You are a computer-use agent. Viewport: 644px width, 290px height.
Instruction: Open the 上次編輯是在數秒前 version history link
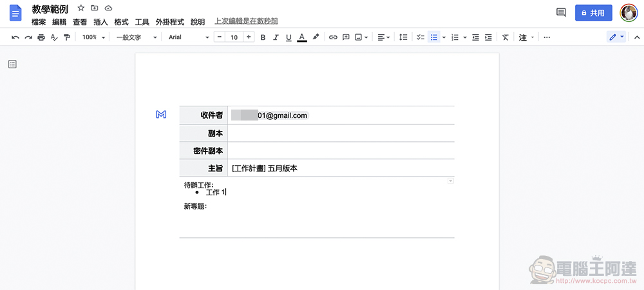pos(246,21)
